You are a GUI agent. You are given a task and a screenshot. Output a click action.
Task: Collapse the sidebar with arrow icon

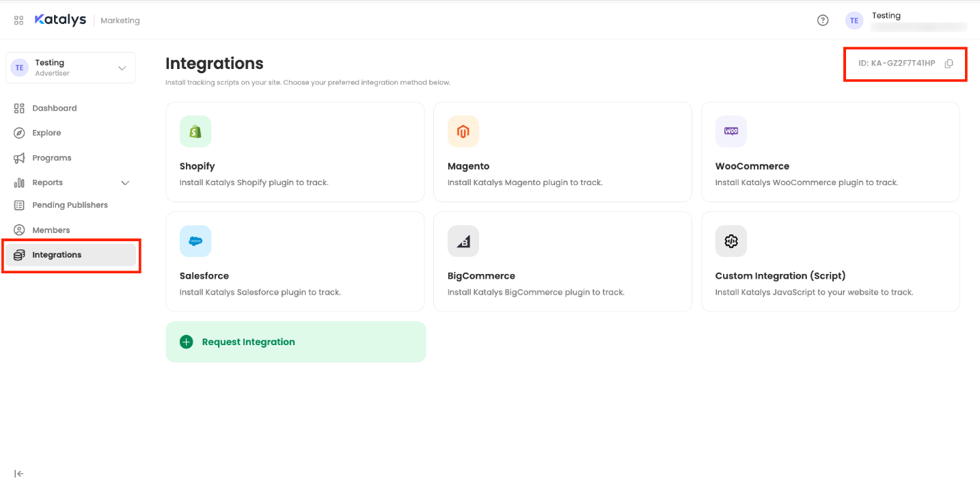point(19,474)
